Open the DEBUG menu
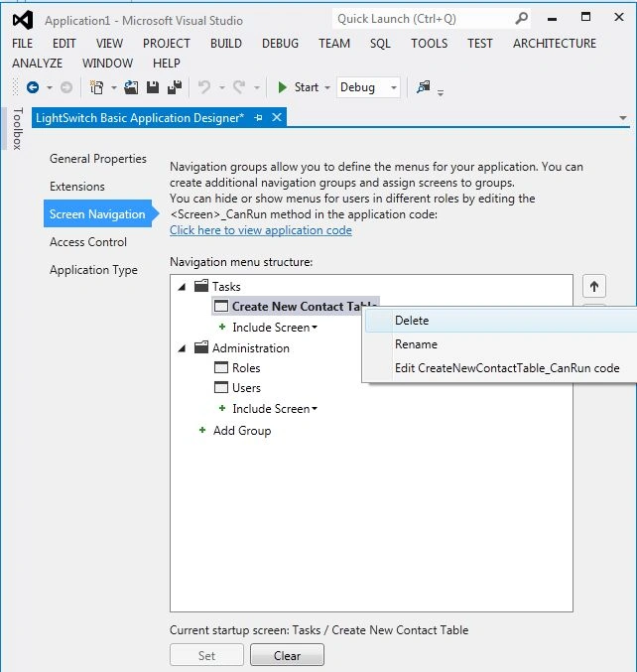 (280, 44)
